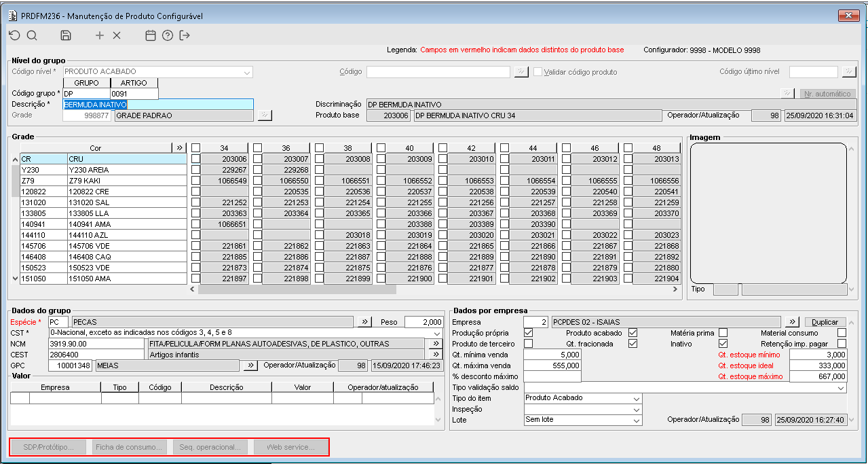Click the Nr. automático button

[827, 94]
